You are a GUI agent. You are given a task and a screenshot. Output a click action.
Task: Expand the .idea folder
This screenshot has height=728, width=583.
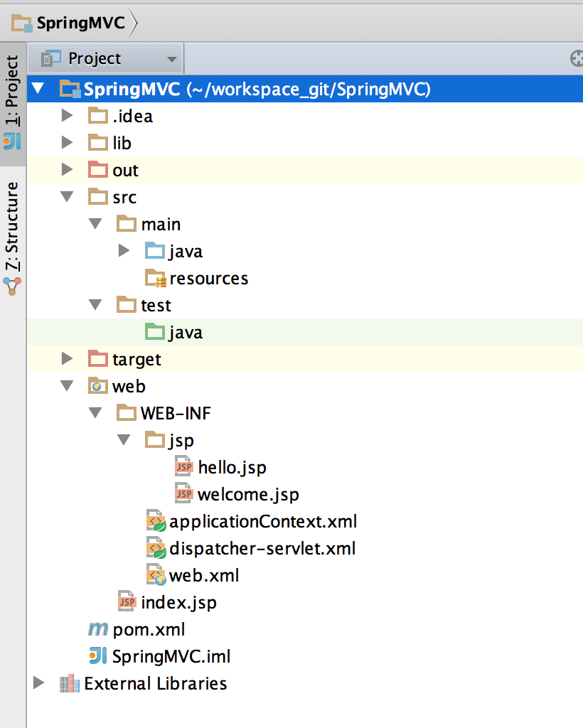pos(68,116)
